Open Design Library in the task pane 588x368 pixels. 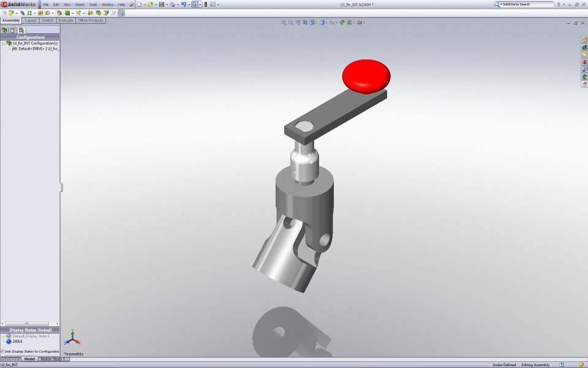tap(584, 47)
